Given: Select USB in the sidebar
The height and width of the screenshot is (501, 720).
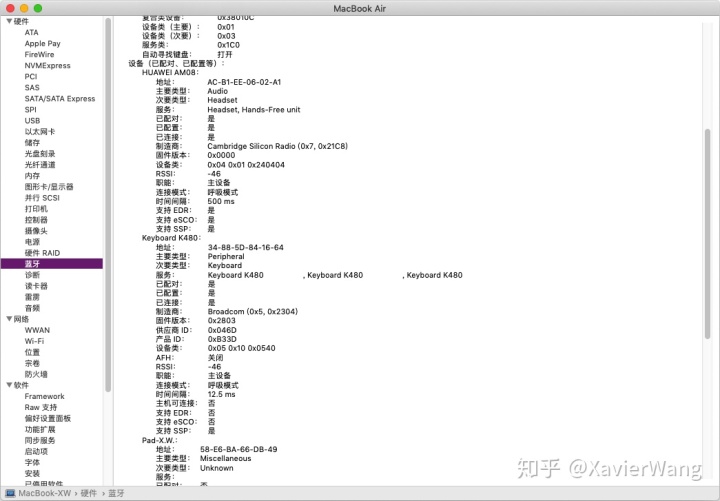Looking at the screenshot, I should 32,120.
